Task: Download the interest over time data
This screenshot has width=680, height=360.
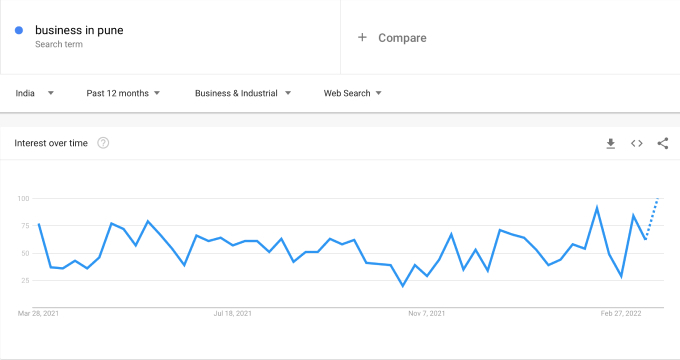Action: [x=611, y=144]
